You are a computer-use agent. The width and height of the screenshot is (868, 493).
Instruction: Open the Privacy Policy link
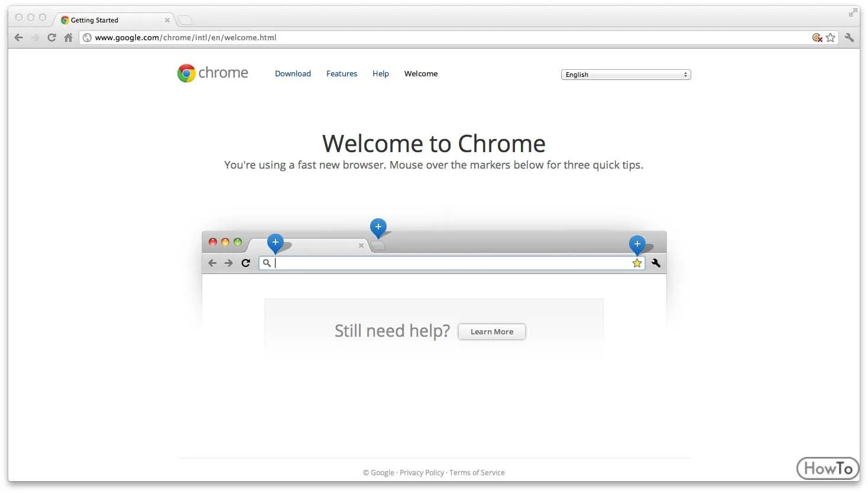[x=422, y=472]
